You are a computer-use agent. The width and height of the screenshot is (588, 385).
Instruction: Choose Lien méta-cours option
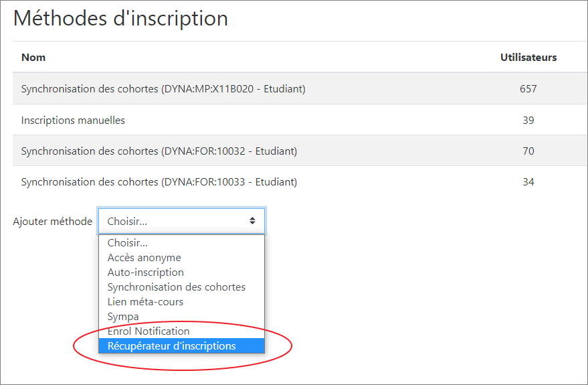pos(145,302)
